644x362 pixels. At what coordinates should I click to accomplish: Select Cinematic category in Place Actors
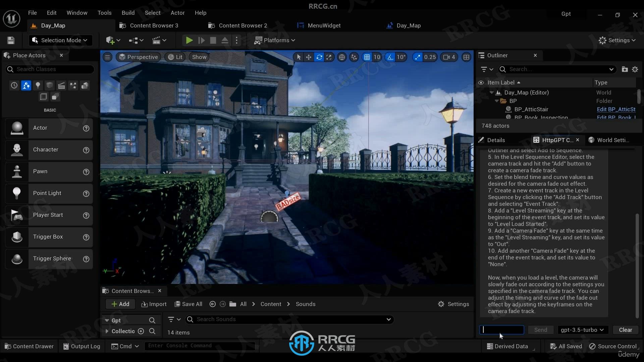coord(61,85)
